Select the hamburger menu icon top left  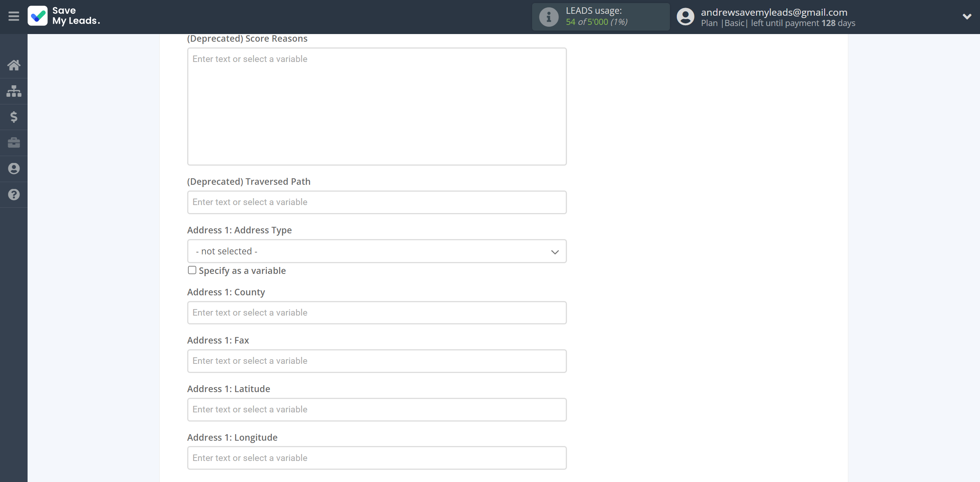pos(14,16)
